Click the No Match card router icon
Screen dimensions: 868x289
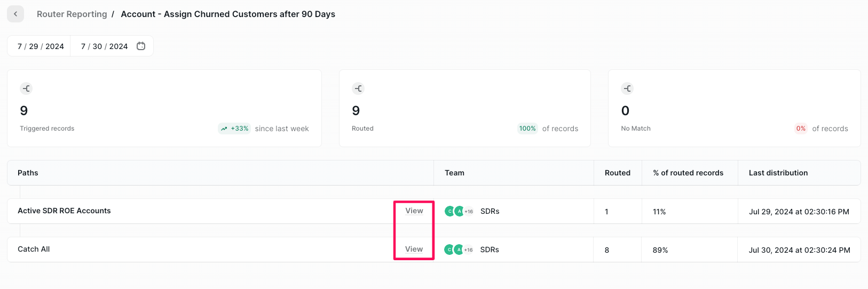[x=627, y=89]
